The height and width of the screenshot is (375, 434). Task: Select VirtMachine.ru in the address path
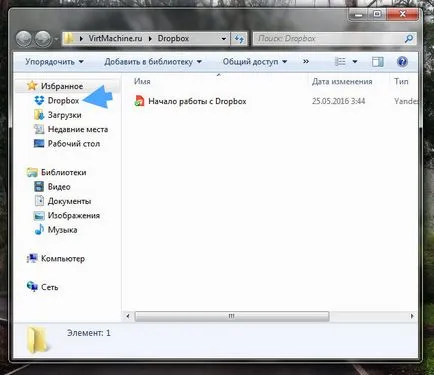[x=115, y=39]
